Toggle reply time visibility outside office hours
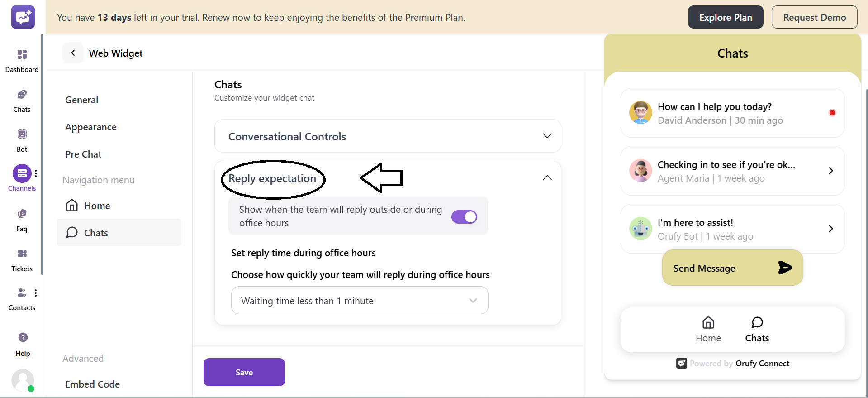The image size is (868, 398). click(x=464, y=216)
